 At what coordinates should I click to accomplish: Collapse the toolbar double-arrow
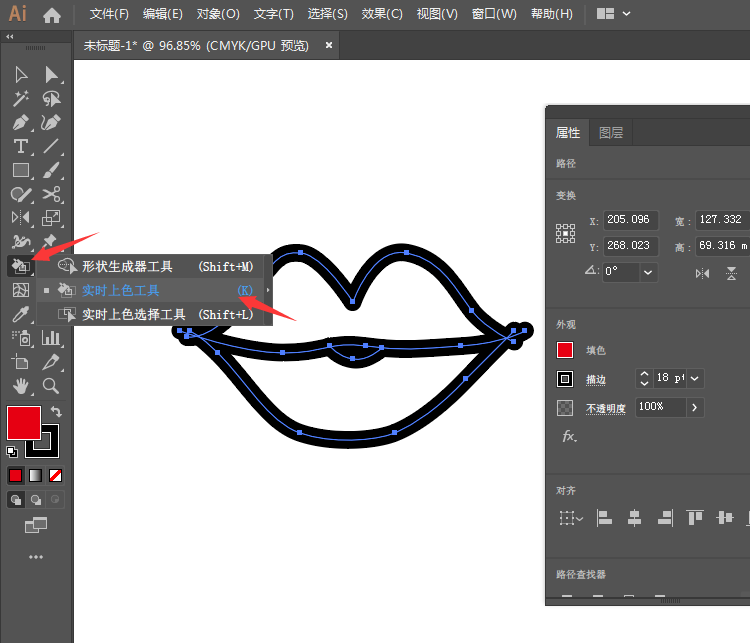[x=10, y=36]
